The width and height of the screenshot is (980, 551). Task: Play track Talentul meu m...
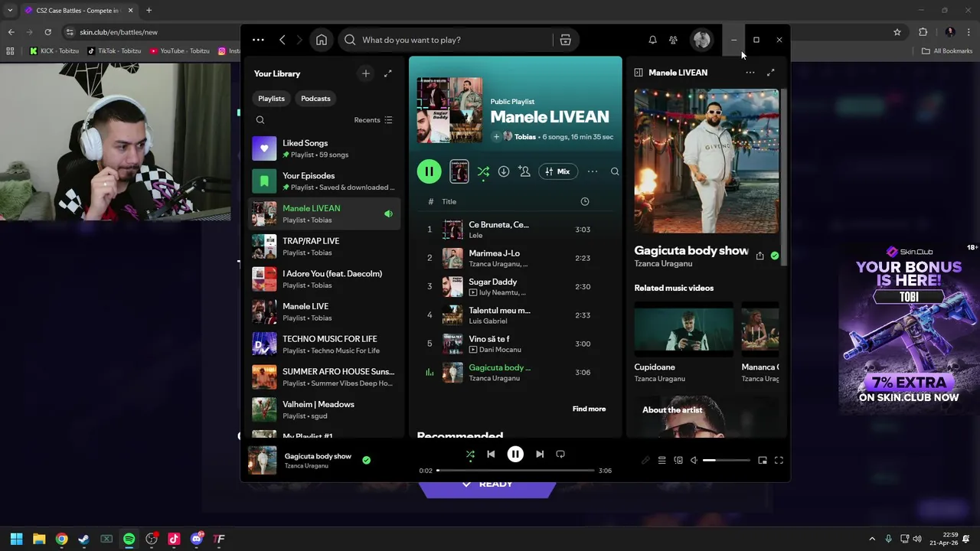(514, 315)
